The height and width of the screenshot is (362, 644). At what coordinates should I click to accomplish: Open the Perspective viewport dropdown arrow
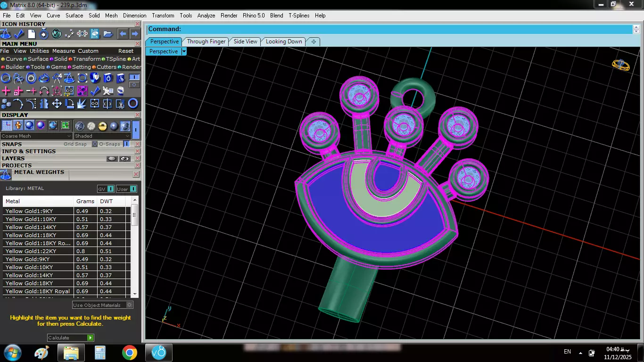point(184,51)
